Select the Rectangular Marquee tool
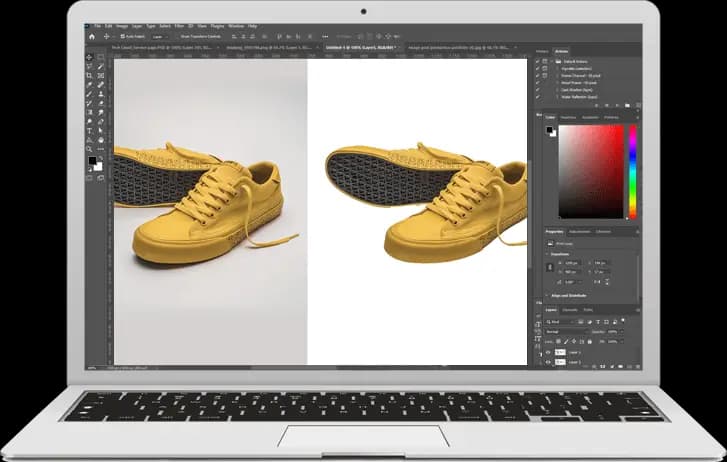The width and height of the screenshot is (727, 462). click(101, 57)
